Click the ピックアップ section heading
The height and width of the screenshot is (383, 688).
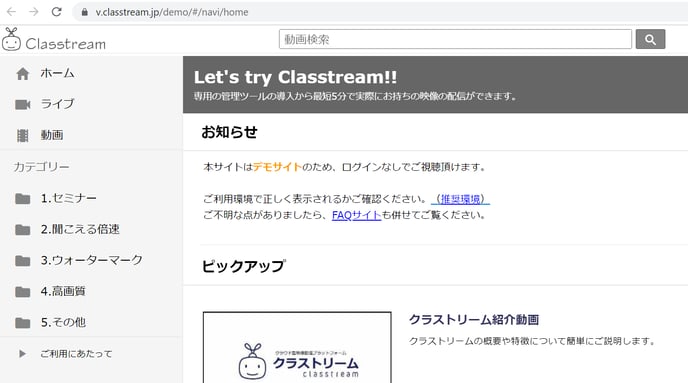244,266
